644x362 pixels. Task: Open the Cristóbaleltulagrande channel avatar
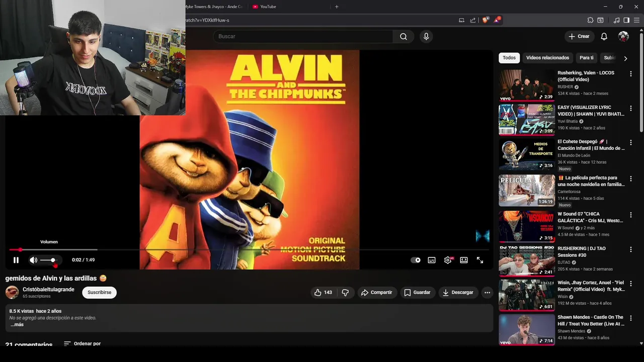coord(12,292)
